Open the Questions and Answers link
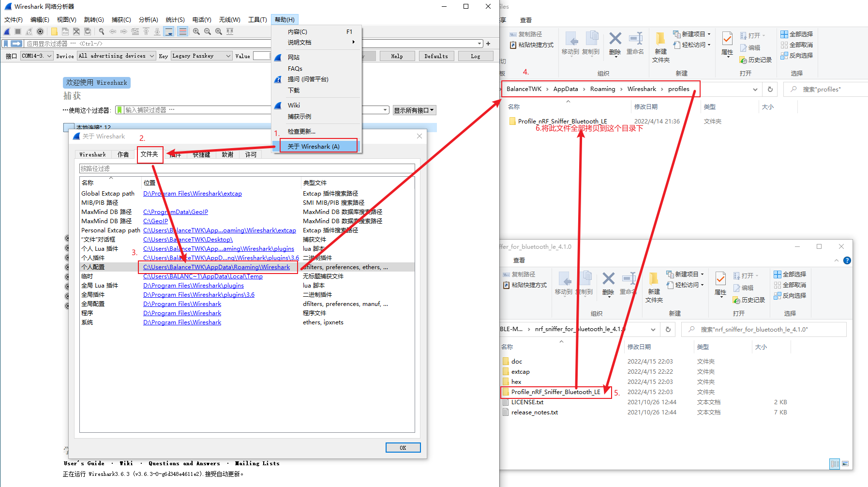Viewport: 868px width, 487px height. point(184,463)
